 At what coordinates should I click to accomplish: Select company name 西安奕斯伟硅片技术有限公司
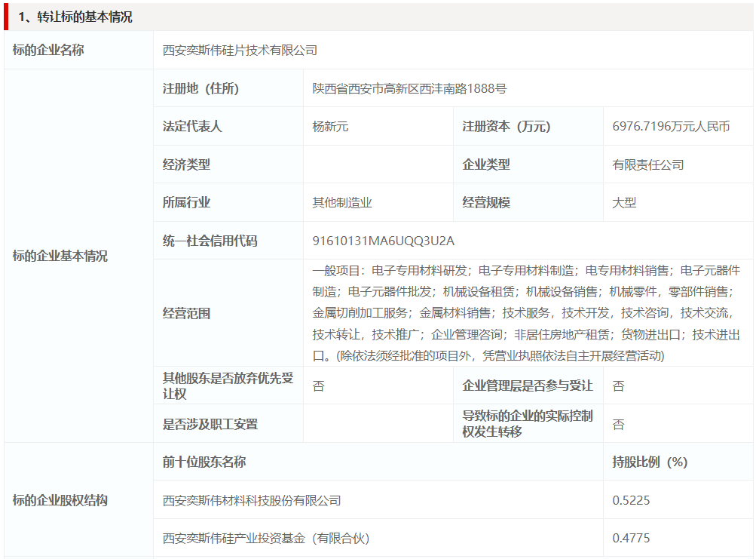[240, 51]
